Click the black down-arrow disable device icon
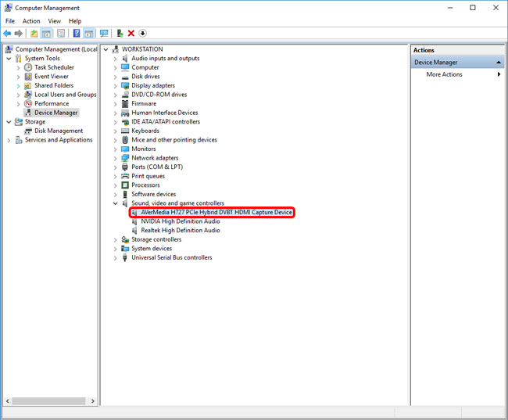The height and width of the screenshot is (420, 508). coord(142,34)
